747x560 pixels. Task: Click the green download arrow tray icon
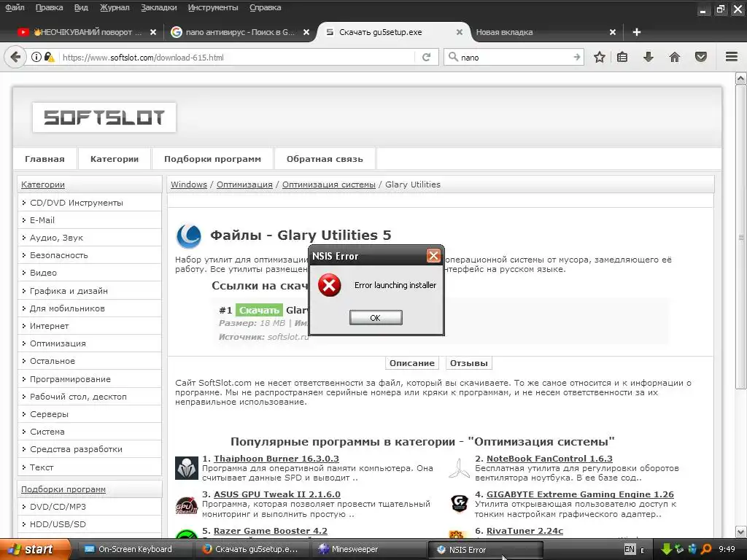click(666, 549)
